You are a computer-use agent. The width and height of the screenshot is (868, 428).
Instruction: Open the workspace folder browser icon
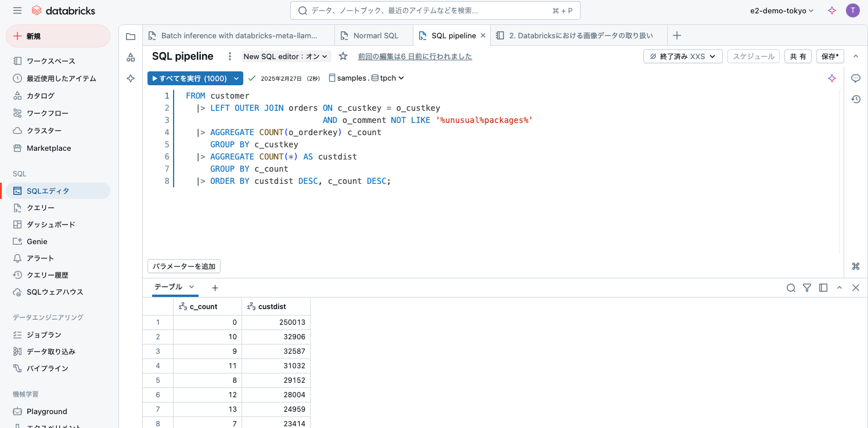click(131, 37)
